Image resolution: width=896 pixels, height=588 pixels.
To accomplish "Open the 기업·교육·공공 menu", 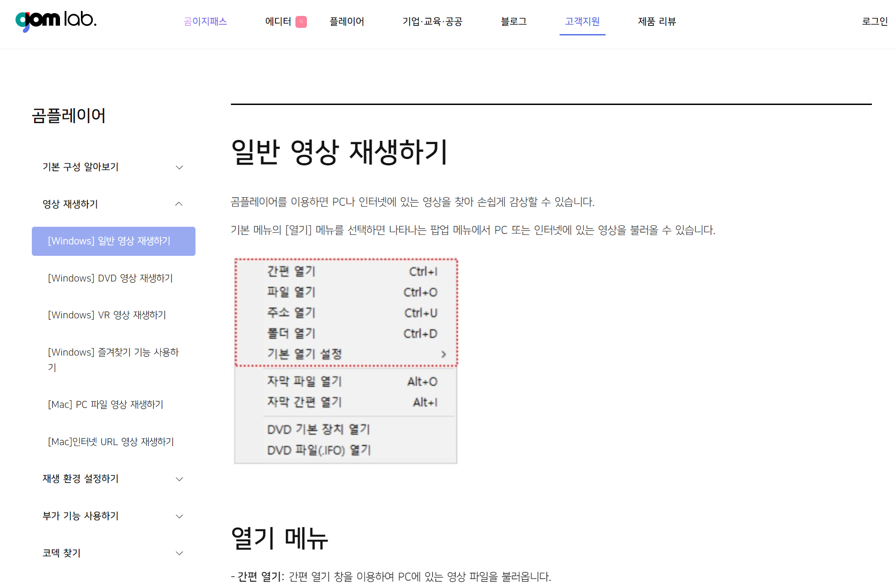I will 432,21.
